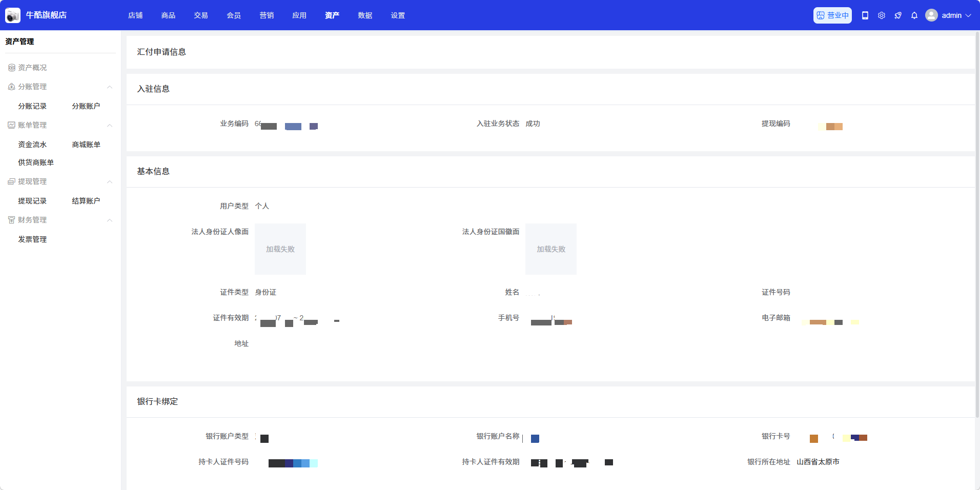Click the 财务管理 sidebar icon

pyautogui.click(x=11, y=220)
